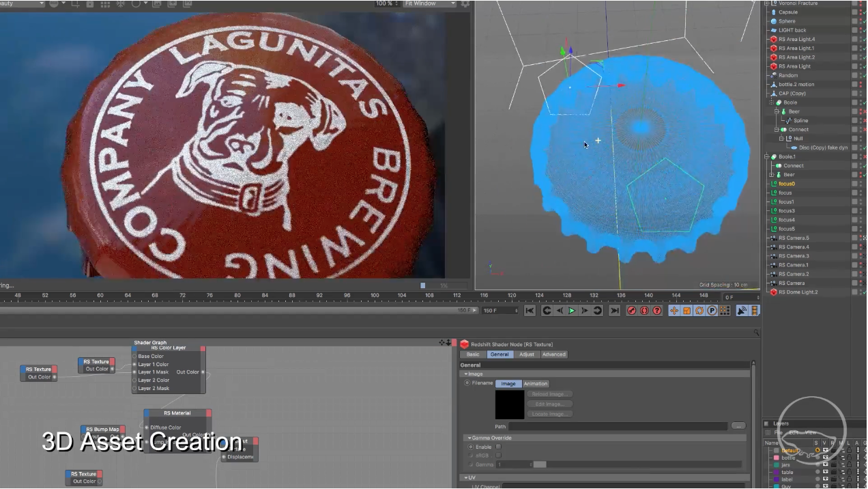The height and width of the screenshot is (489, 868).
Task: Click the RS Area Light.4 object icon
Action: (773, 40)
